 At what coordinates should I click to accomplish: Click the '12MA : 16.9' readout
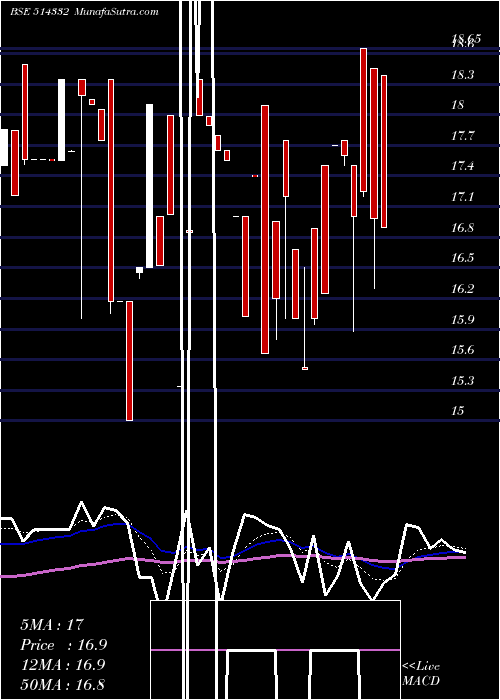62,665
